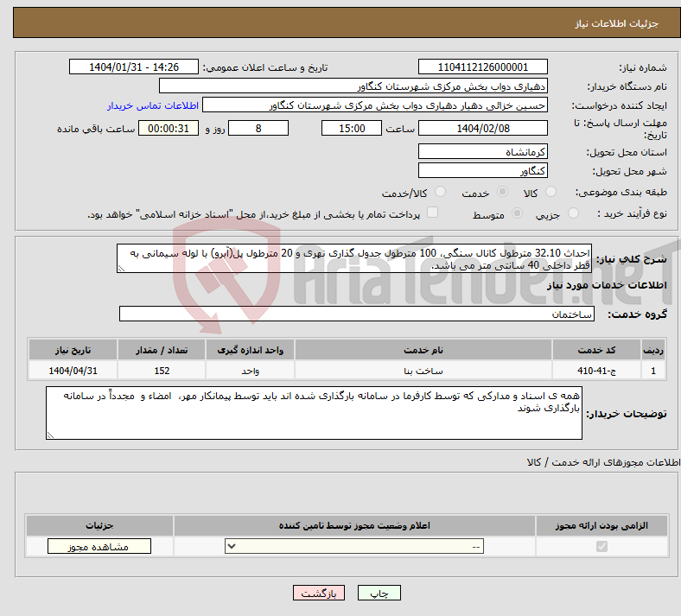Click the deadline time field 15:00
Viewport: 681px width, 616px height.
pyautogui.click(x=352, y=129)
